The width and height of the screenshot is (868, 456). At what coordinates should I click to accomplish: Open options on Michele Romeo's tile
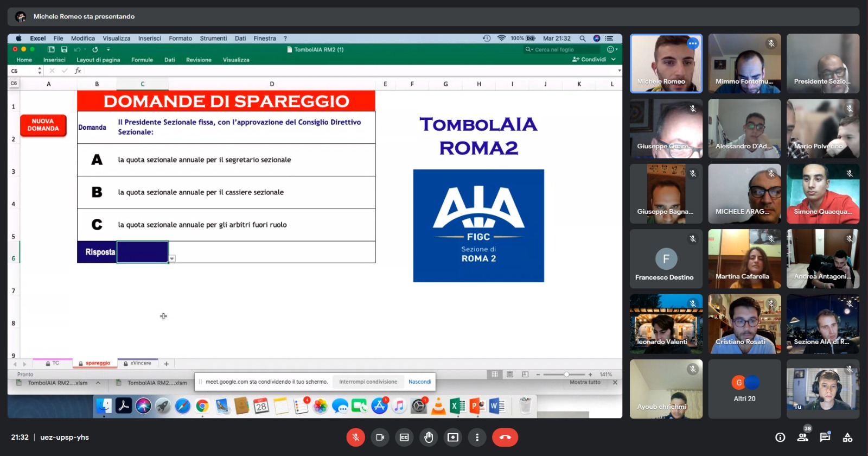[x=693, y=43]
